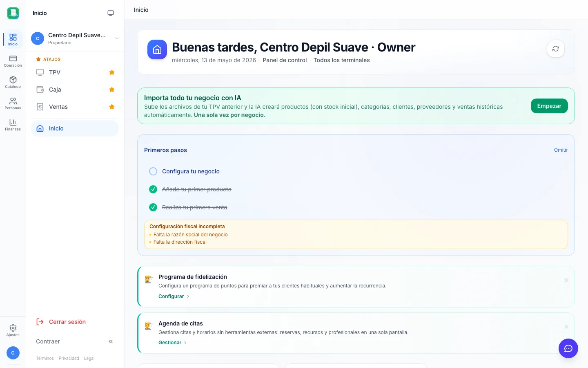
Task: Click Empezar to import with IA
Action: coord(549,106)
